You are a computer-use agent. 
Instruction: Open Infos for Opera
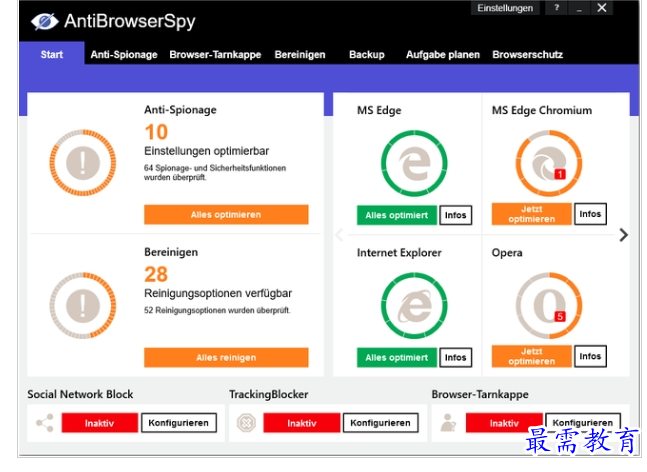[590, 356]
